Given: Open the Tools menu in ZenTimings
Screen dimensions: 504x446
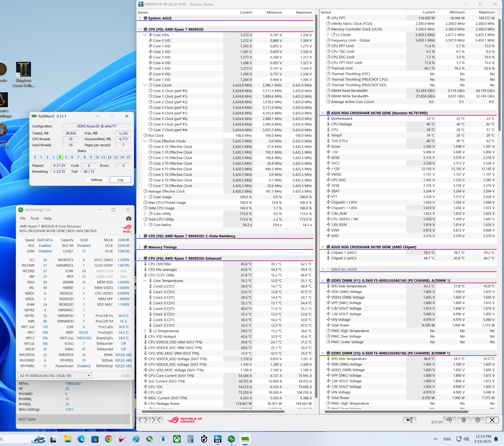Looking at the screenshot, I should pyautogui.click(x=35, y=218).
